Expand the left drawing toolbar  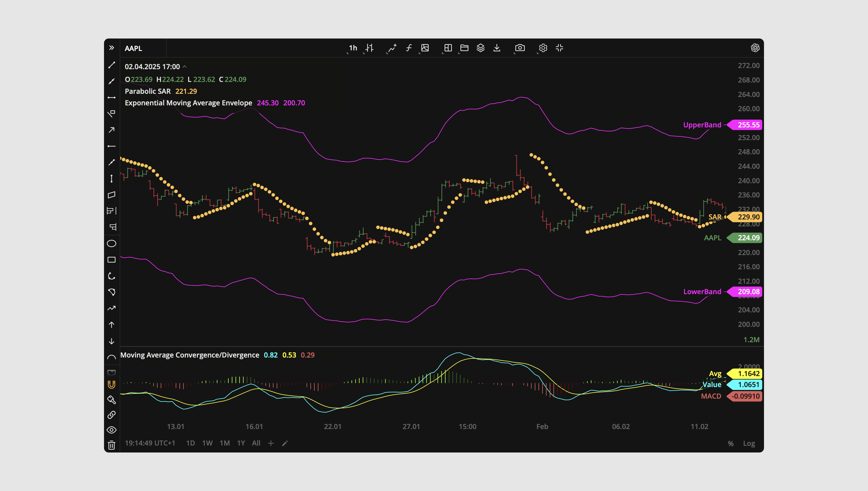click(x=111, y=48)
